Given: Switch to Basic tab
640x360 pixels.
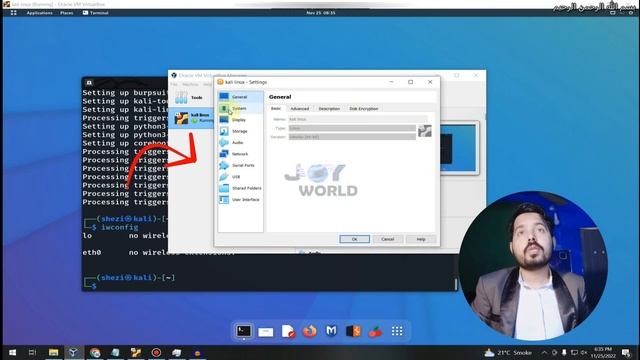Looking at the screenshot, I should 276,109.
